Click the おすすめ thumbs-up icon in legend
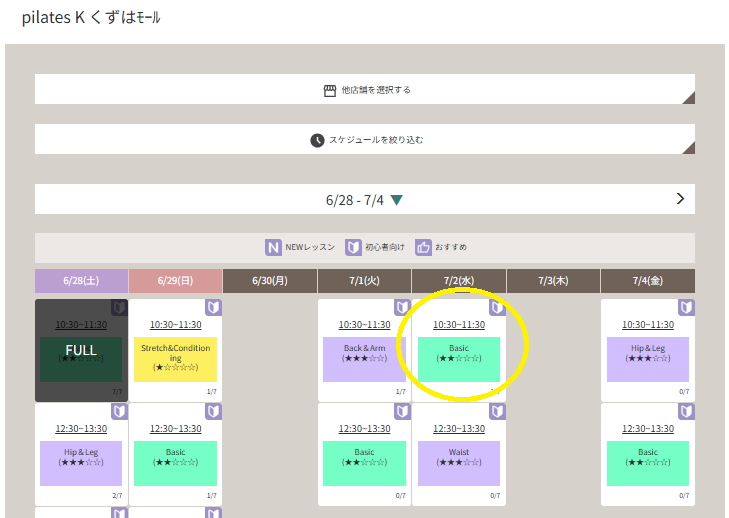The height and width of the screenshot is (518, 729). coord(423,248)
